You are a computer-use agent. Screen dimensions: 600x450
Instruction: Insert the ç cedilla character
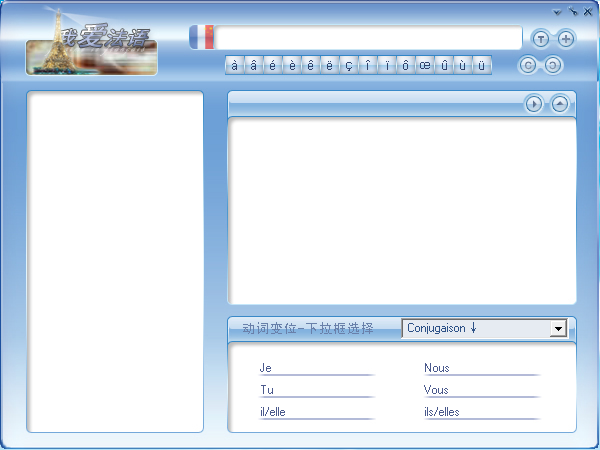click(349, 65)
